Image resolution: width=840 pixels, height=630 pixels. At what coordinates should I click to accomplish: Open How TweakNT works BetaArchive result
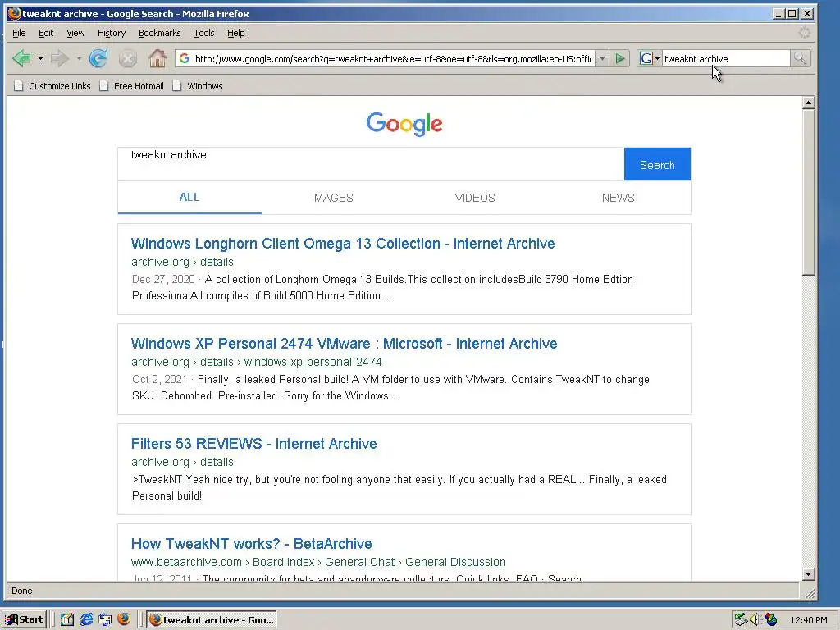point(251,543)
